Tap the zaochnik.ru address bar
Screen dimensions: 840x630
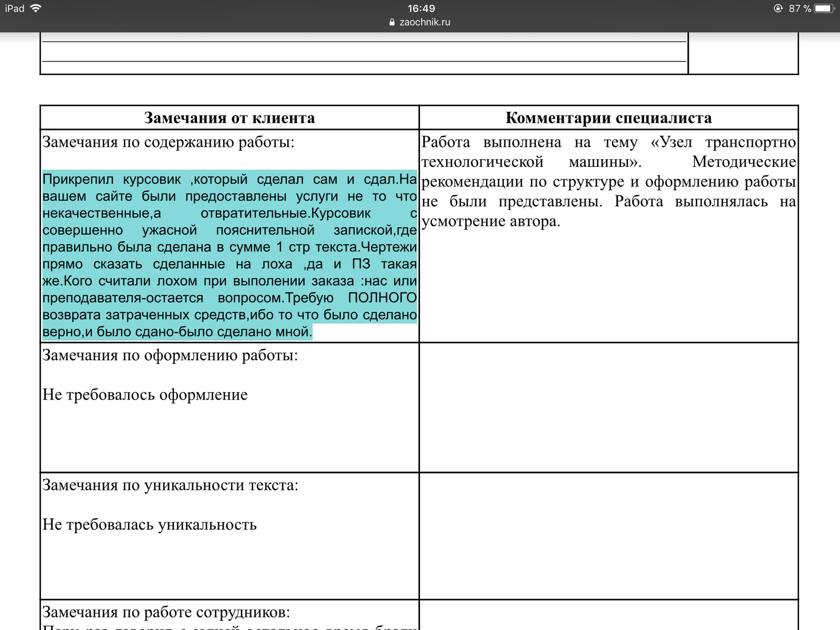420,22
